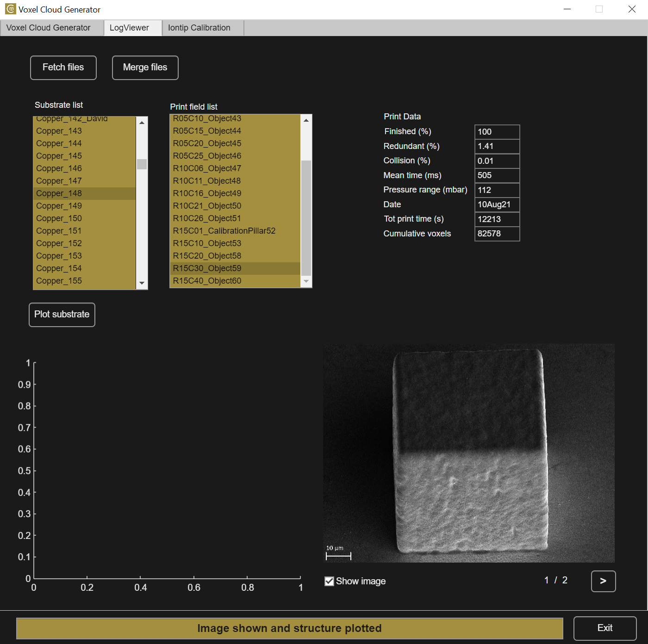Click the Voxel Cloud Generator app icon
The height and width of the screenshot is (644, 648).
tap(10, 9)
